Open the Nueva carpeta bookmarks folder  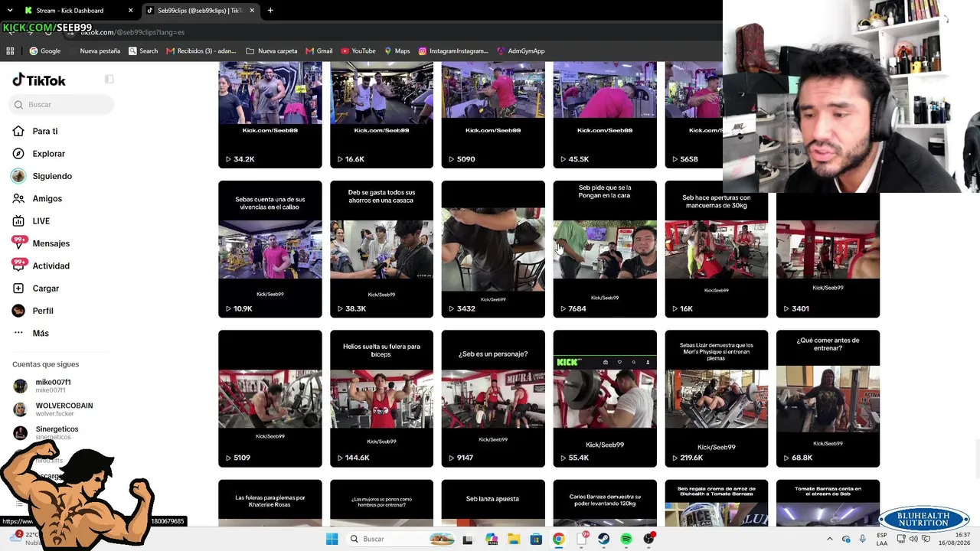point(272,51)
